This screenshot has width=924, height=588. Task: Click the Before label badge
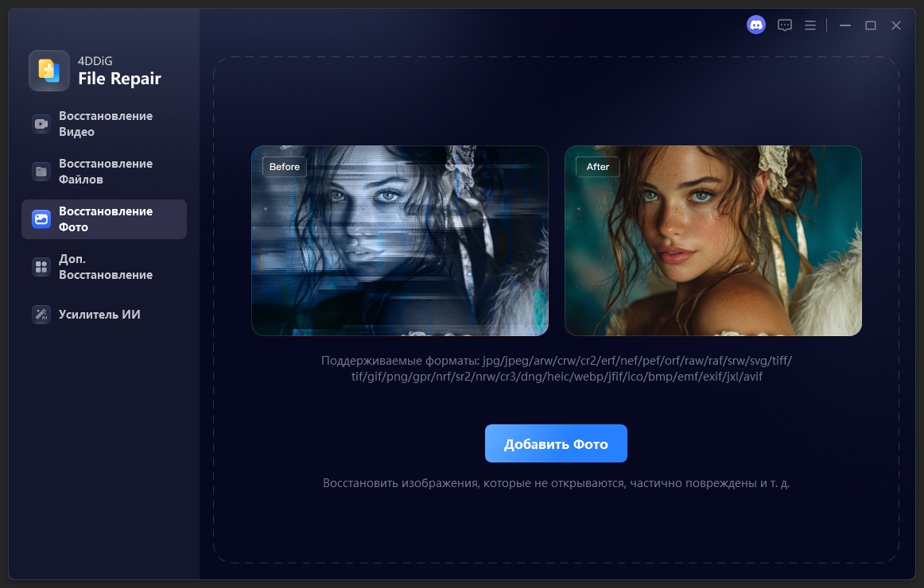pyautogui.click(x=285, y=167)
